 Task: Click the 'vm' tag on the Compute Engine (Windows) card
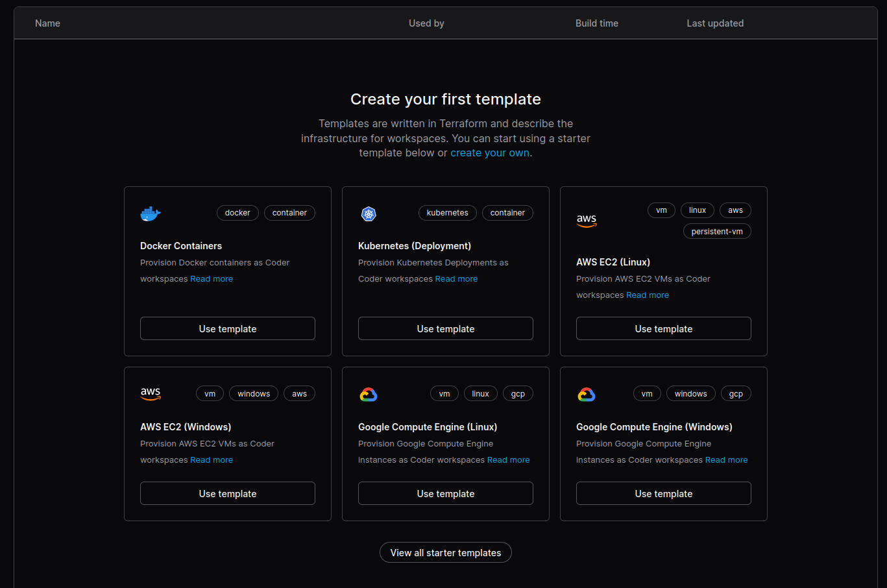pyautogui.click(x=647, y=393)
